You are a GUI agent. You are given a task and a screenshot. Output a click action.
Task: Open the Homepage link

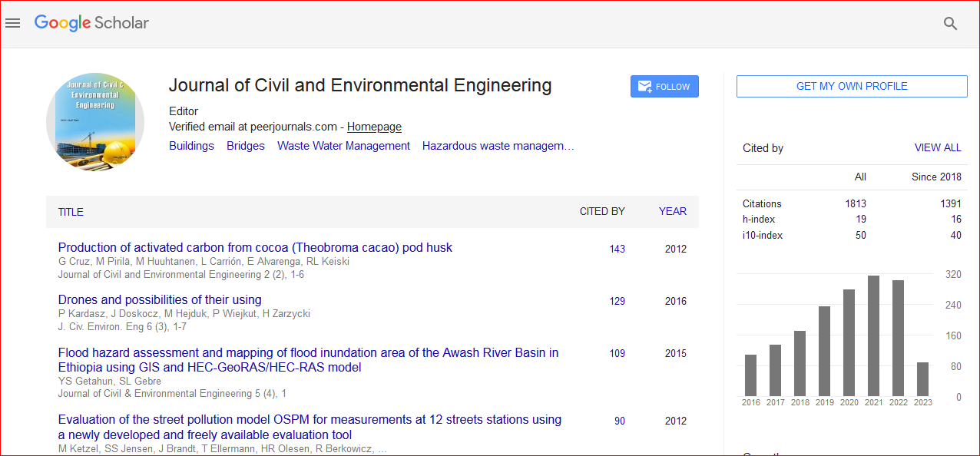(374, 127)
